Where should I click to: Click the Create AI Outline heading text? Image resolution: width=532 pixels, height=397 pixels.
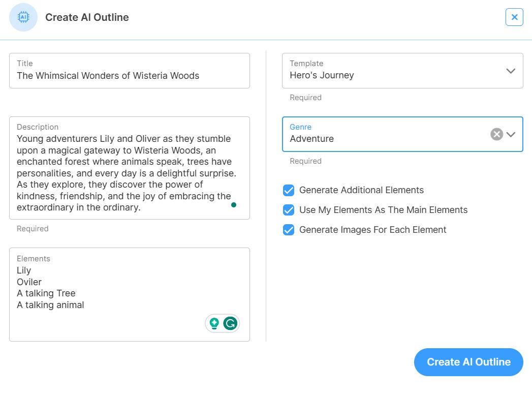point(87,17)
